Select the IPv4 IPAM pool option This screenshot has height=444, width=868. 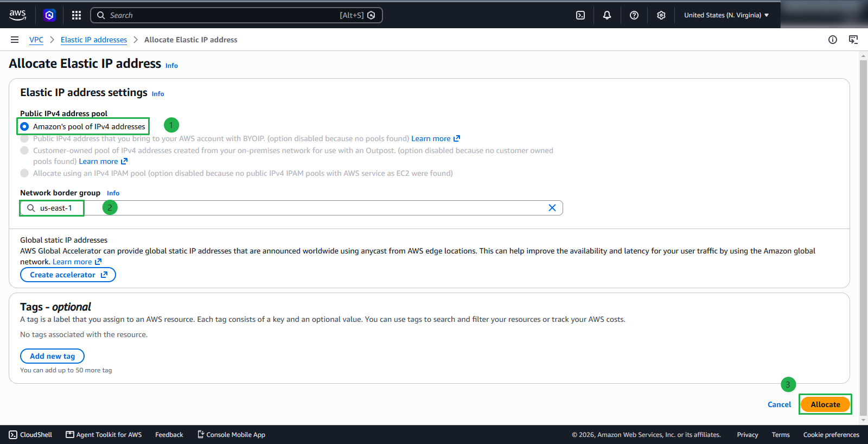click(x=24, y=173)
